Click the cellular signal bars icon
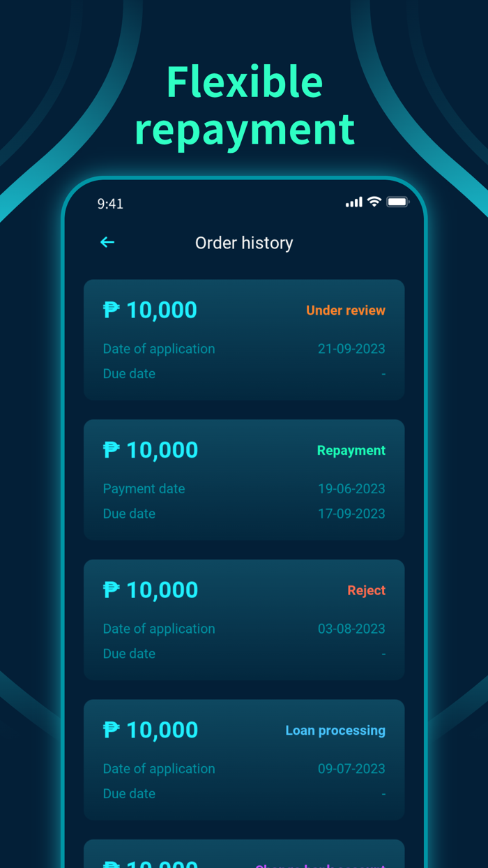The width and height of the screenshot is (488, 868). pyautogui.click(x=353, y=202)
